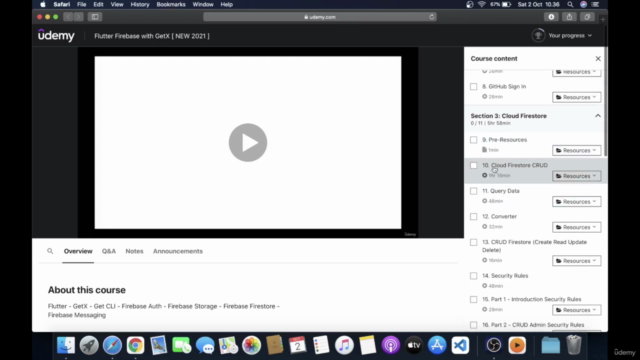Open Calendar from the dock
Screen dimensions: 640x360
pos(298,345)
